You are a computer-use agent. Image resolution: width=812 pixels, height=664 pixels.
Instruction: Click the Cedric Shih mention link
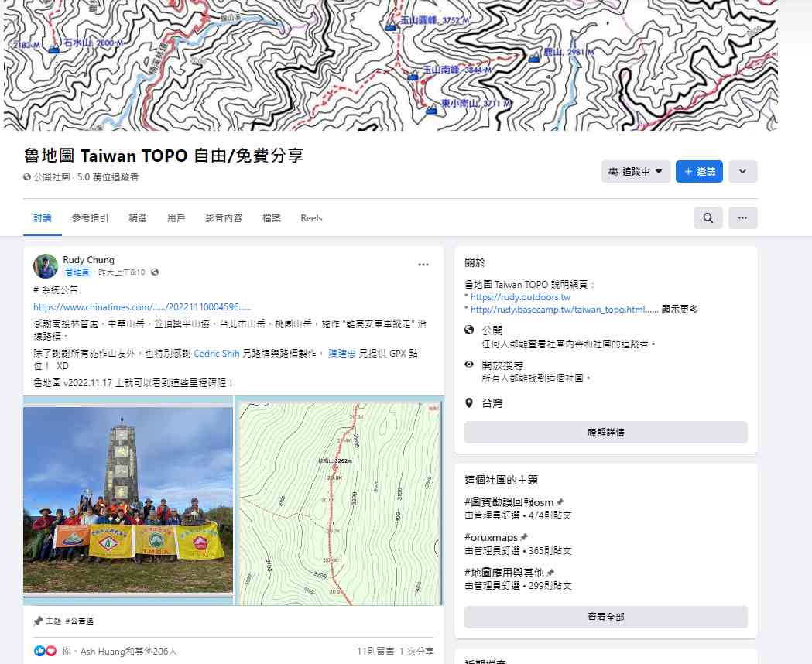217,354
